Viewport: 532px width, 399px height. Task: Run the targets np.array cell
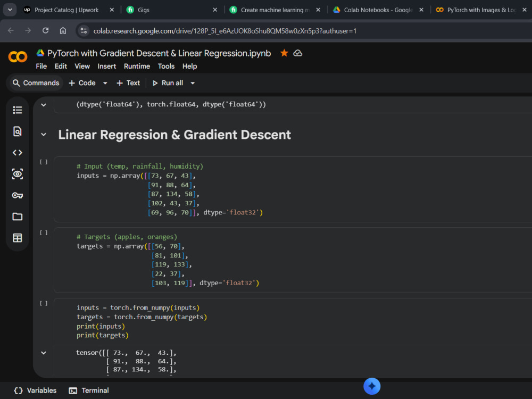44,232
